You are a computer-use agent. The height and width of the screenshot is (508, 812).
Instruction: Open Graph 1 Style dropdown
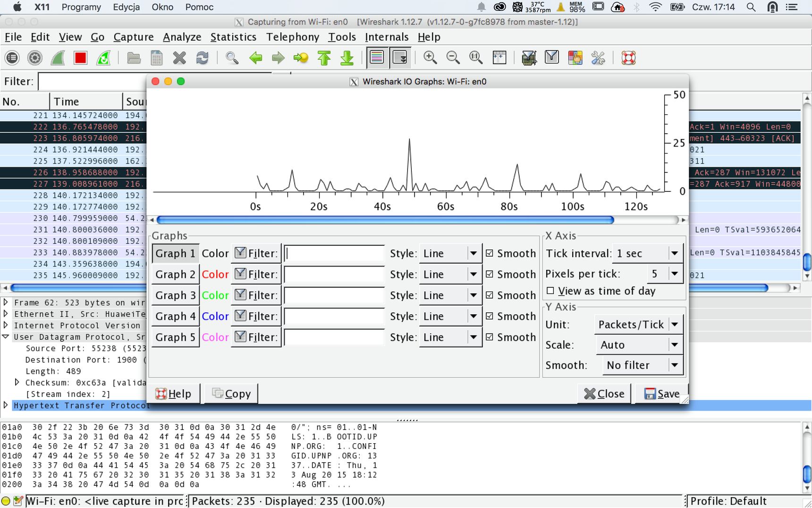click(450, 253)
